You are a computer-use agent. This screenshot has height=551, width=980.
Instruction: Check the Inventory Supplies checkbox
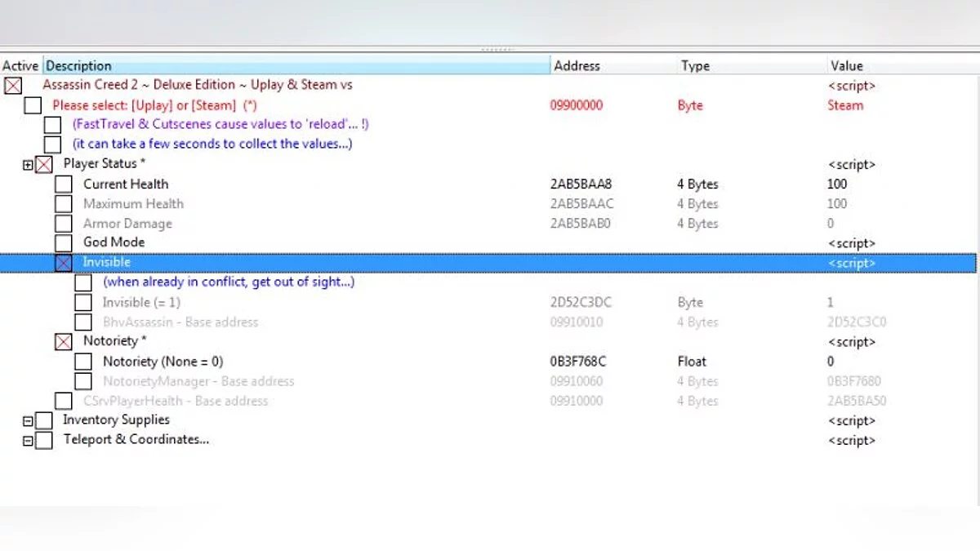tap(44, 420)
